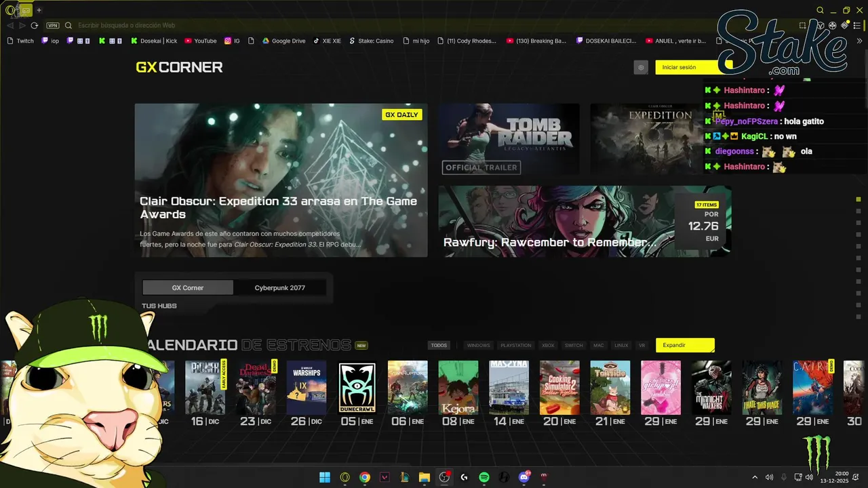
Task: Go back to previous page
Action: pyautogui.click(x=10, y=25)
